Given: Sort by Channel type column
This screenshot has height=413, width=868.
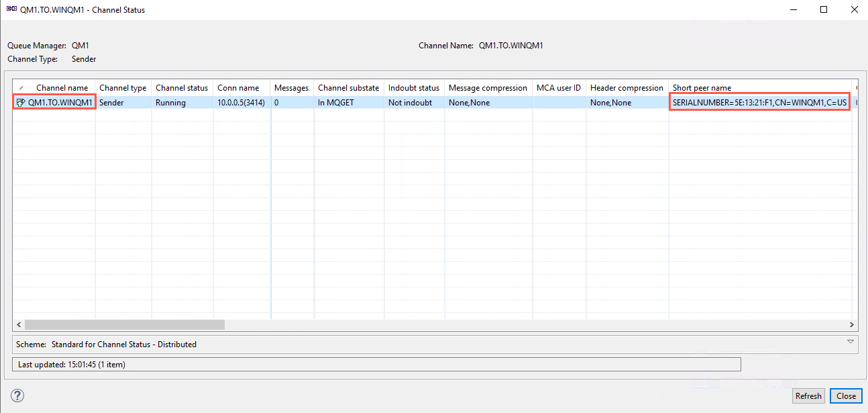Looking at the screenshot, I should click(x=123, y=88).
